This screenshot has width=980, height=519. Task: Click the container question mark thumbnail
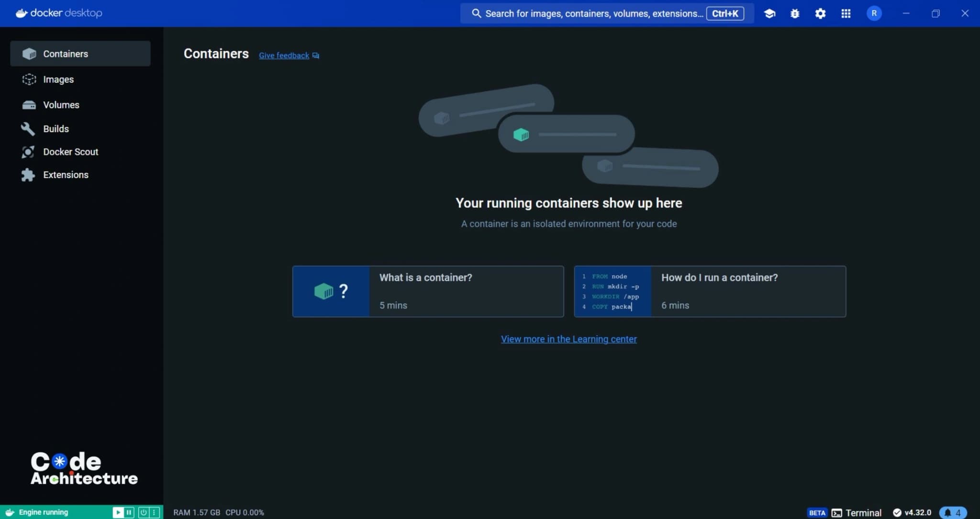331,291
